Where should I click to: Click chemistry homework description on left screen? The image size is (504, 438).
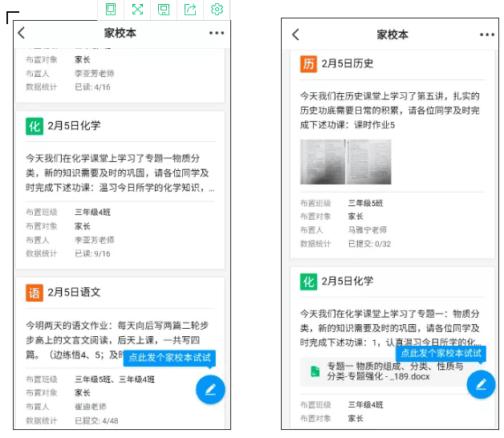120,173
